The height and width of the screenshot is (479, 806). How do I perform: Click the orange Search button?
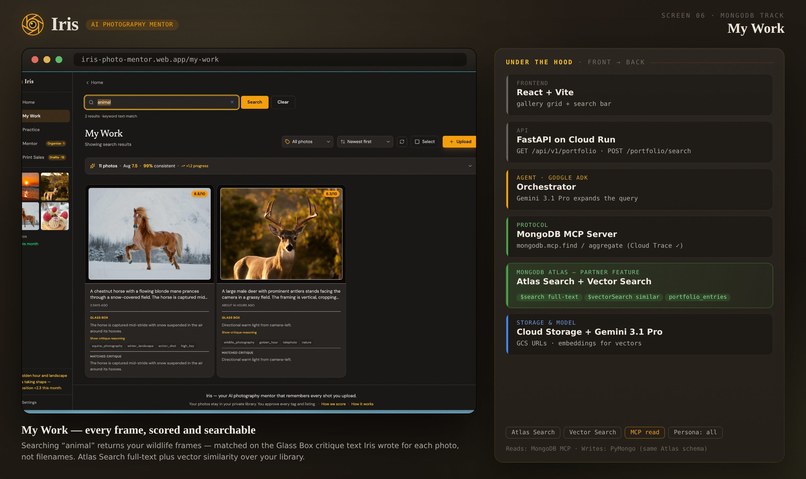pos(254,102)
